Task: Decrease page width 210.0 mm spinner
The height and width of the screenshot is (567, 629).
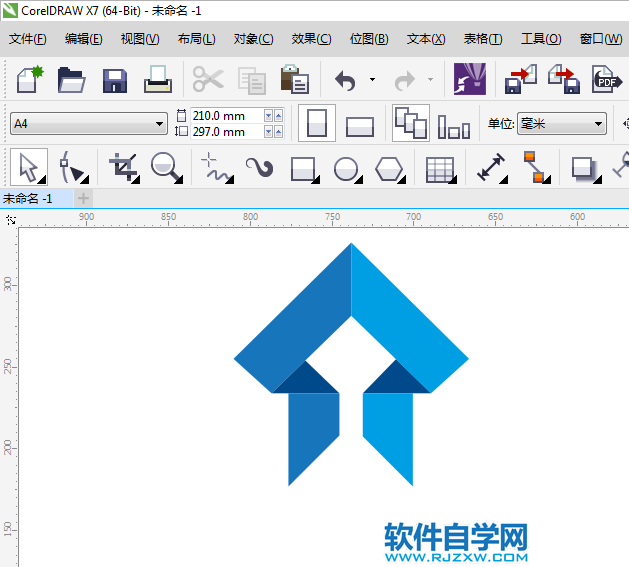Action: click(x=268, y=116)
